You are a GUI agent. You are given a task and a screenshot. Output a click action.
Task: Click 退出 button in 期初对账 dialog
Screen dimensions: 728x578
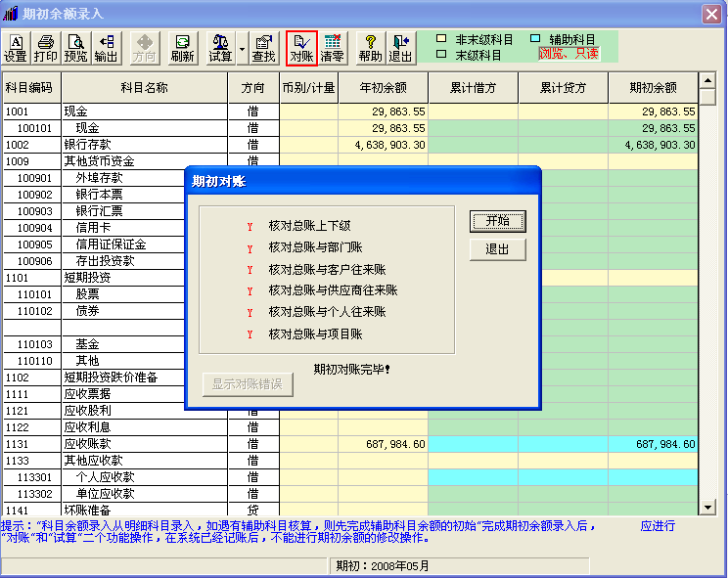click(498, 249)
